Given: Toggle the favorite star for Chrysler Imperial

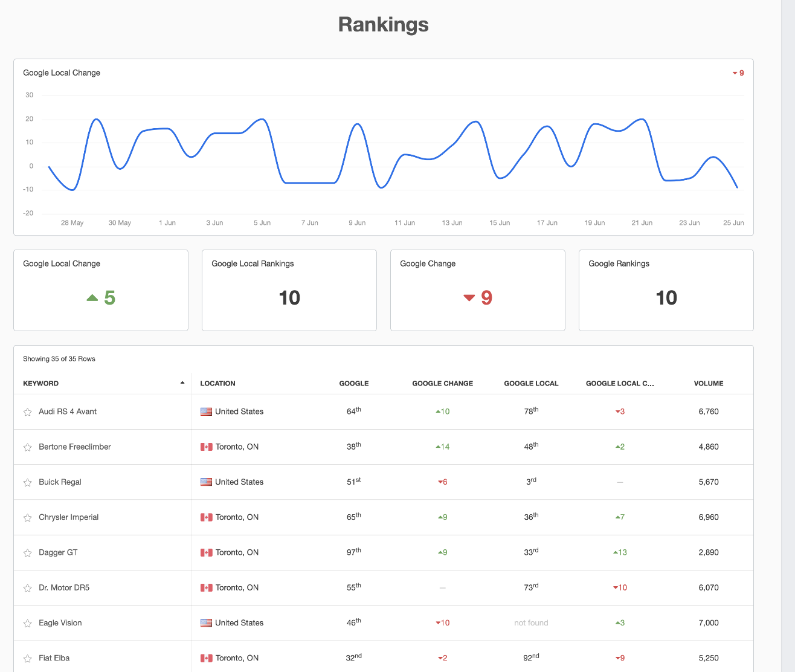Looking at the screenshot, I should click(x=27, y=518).
